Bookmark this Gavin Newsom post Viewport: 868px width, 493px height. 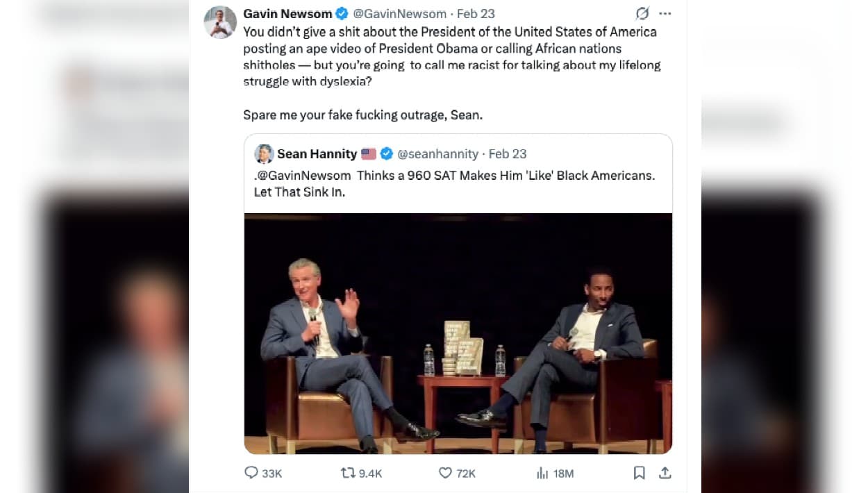tap(639, 473)
